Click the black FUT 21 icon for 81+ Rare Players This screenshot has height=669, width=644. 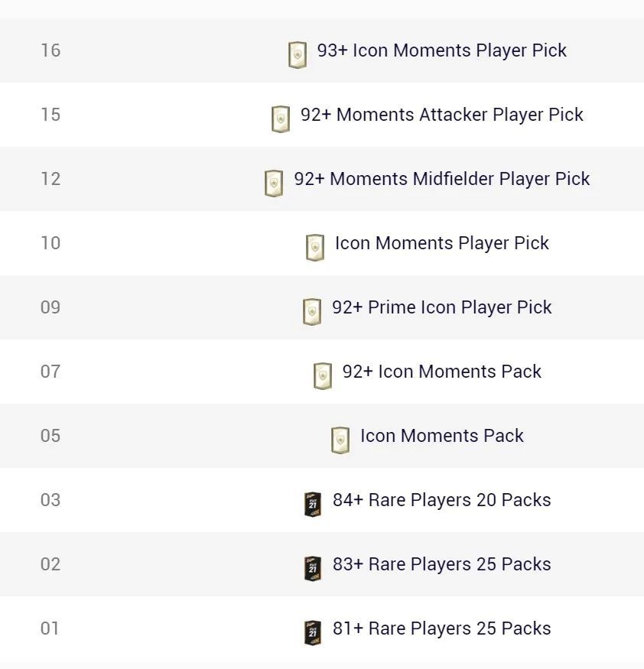313,633
